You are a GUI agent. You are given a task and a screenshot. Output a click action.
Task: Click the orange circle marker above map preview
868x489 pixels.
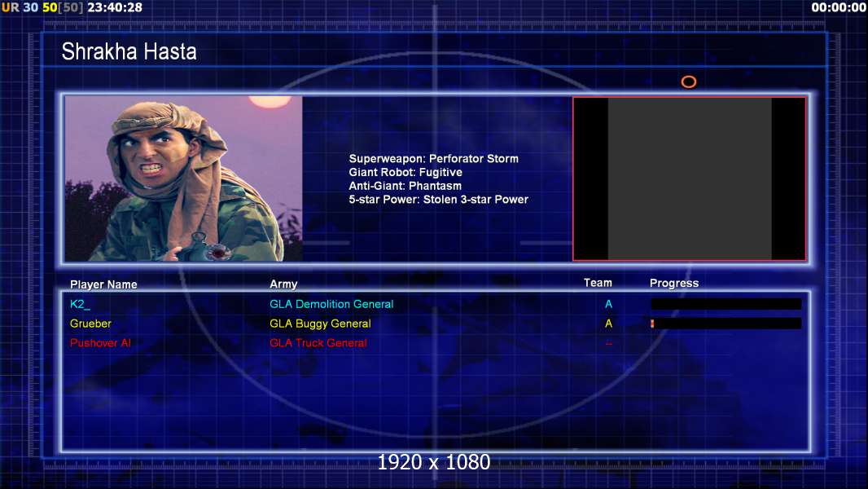pos(689,82)
